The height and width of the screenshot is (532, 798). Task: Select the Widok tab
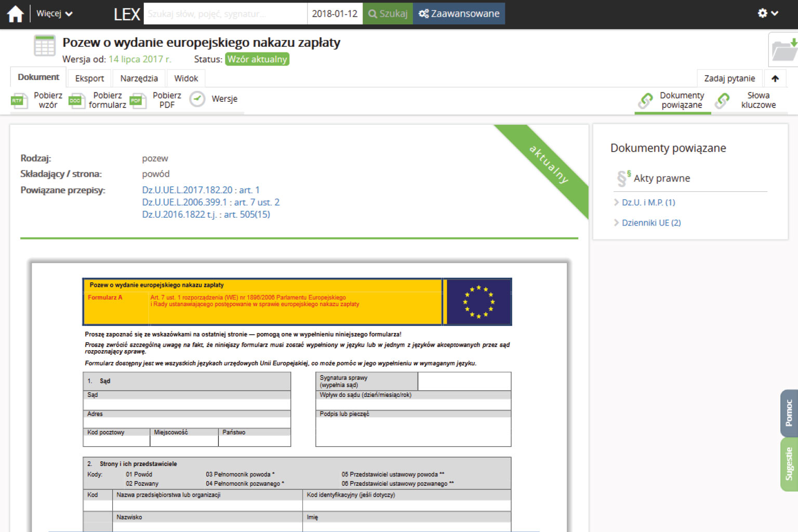[186, 78]
